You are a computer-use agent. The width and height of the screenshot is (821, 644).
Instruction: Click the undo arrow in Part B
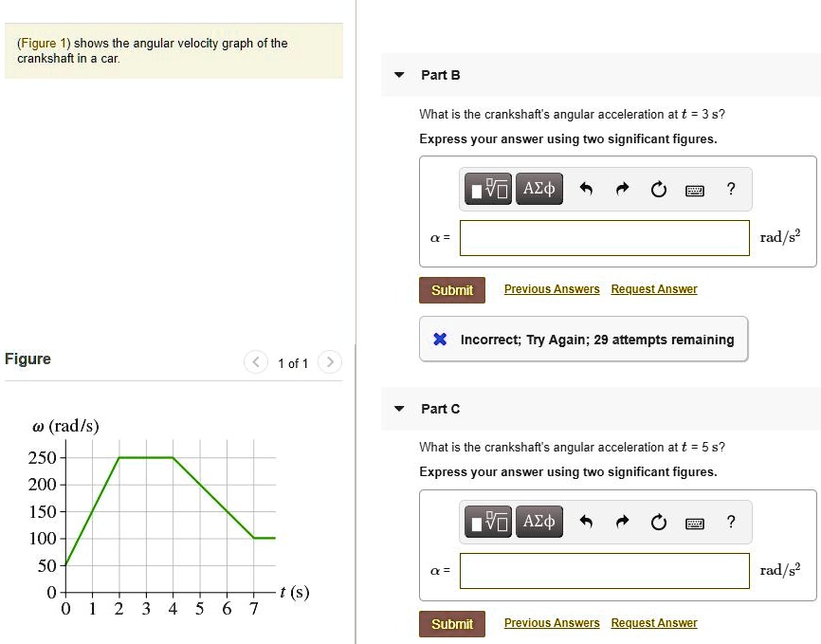586,190
